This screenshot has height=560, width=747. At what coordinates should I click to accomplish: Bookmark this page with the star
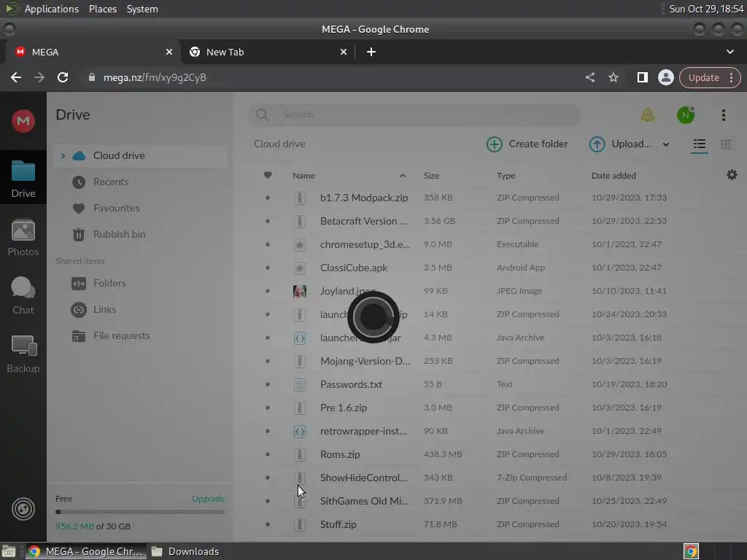click(x=613, y=77)
